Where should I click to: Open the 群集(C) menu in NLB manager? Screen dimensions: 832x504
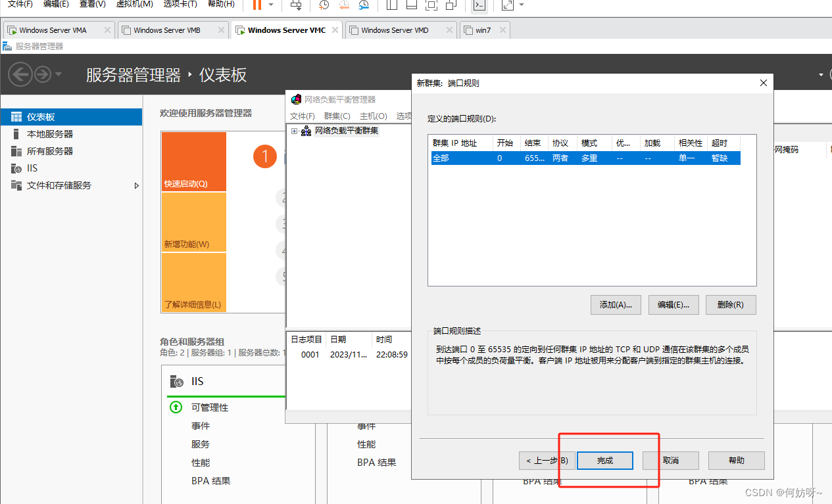(x=337, y=116)
